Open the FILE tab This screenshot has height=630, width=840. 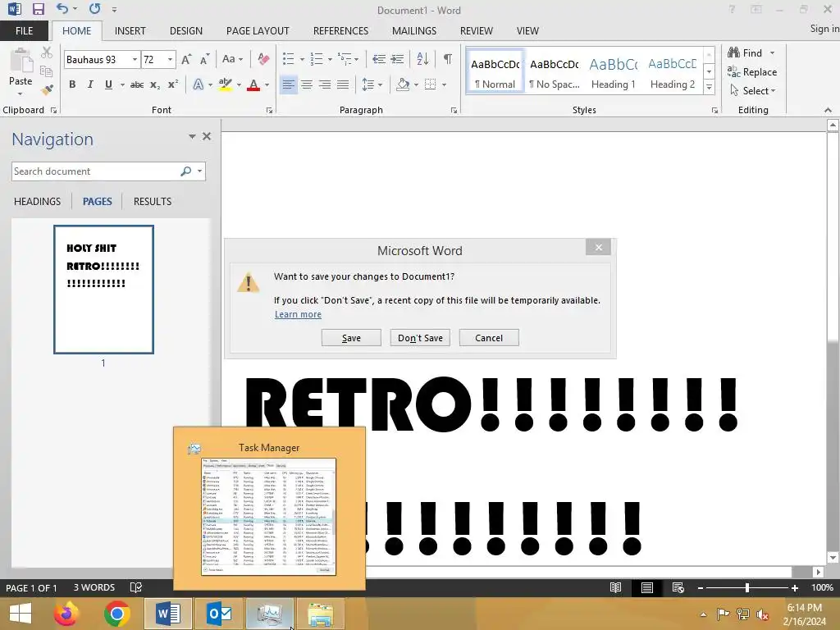24,31
